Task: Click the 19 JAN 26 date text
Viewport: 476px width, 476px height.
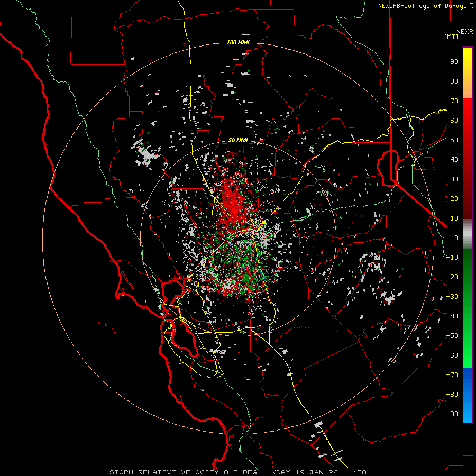Action: [317, 472]
